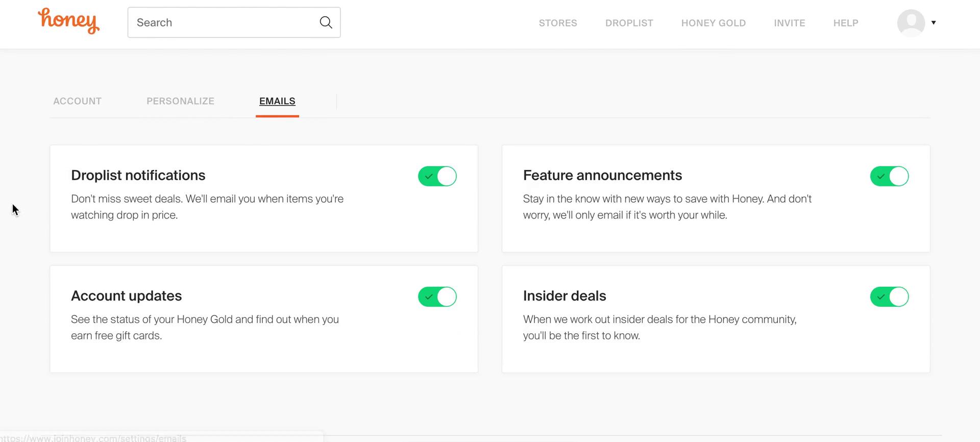Click the Account updates heading
The width and height of the screenshot is (980, 442).
[126, 296]
